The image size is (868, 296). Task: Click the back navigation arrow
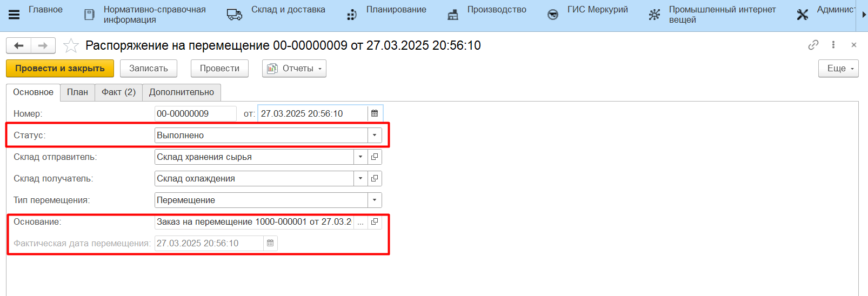19,46
